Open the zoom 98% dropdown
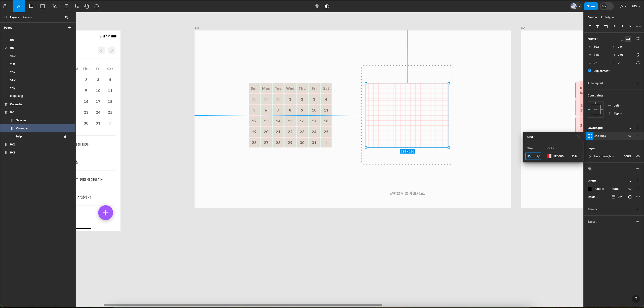Image resolution: width=644 pixels, height=308 pixels. [x=636, y=6]
